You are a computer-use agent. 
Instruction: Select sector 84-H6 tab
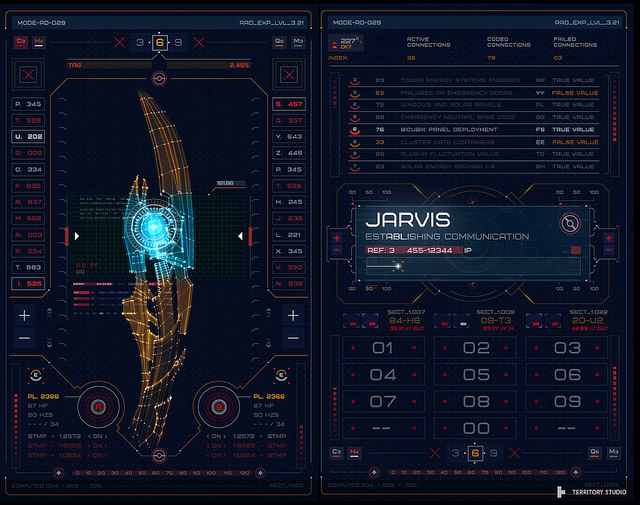point(404,320)
